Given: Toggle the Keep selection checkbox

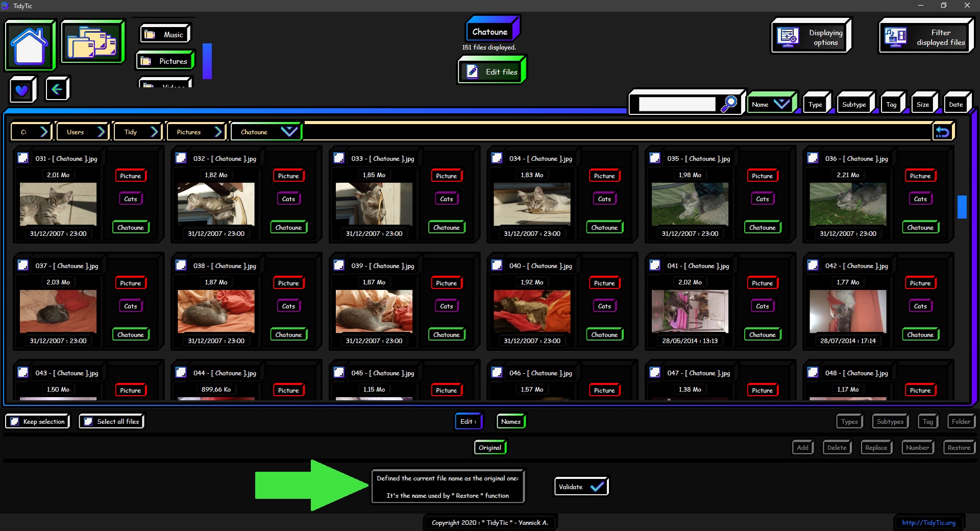Looking at the screenshot, I should tap(15, 422).
